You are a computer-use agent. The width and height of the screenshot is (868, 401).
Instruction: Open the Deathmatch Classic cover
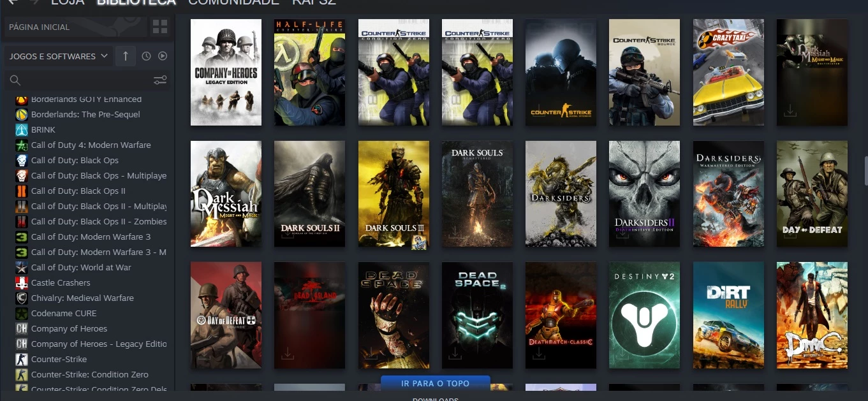click(561, 315)
